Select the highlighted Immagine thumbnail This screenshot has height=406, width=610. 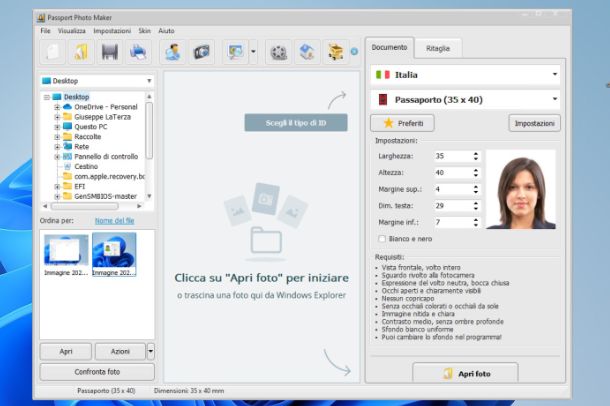114,254
